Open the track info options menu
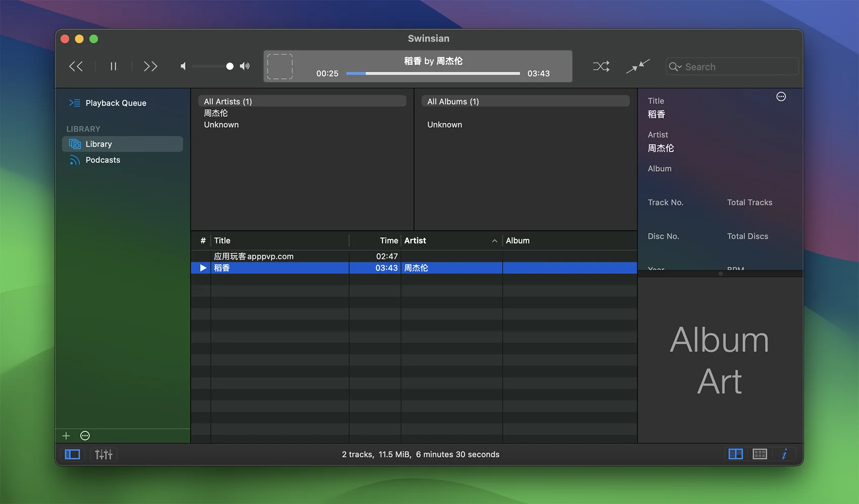 (x=781, y=96)
